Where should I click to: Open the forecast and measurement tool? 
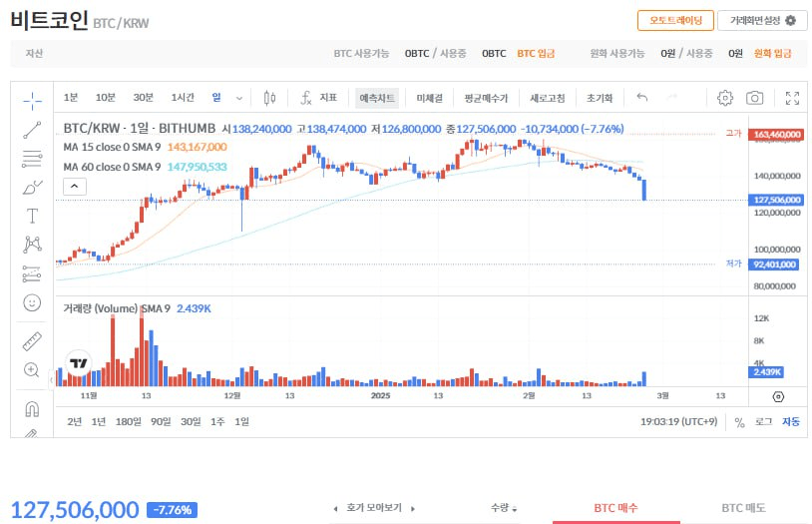(x=32, y=273)
